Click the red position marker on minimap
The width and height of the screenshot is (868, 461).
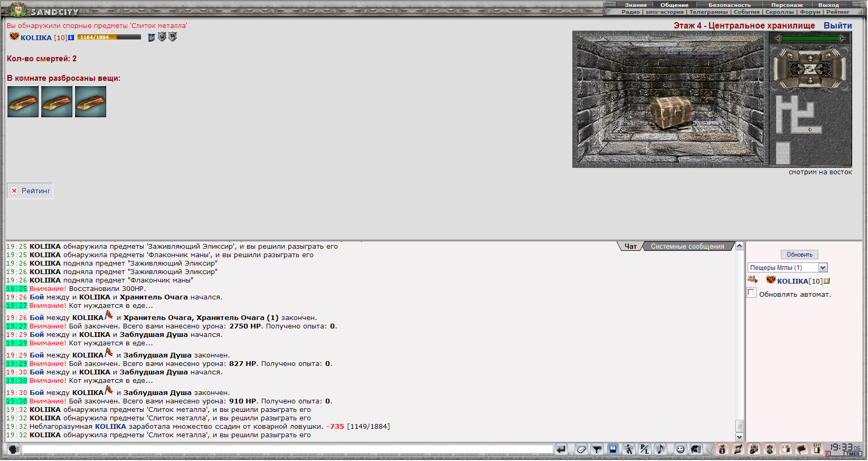pos(810,129)
